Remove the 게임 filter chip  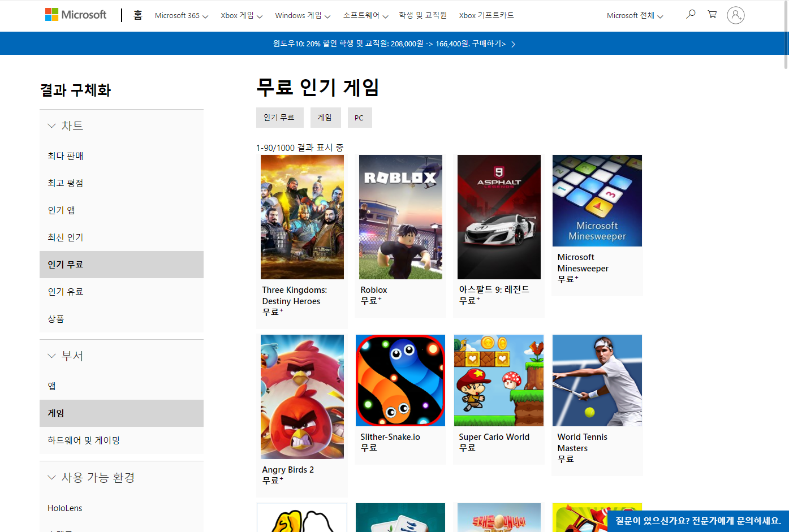[325, 118]
